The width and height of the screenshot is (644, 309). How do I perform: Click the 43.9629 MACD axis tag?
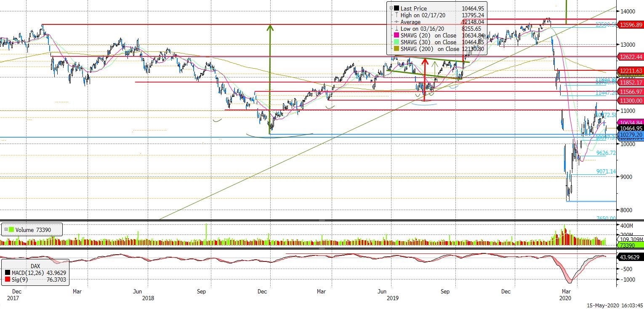click(x=630, y=257)
